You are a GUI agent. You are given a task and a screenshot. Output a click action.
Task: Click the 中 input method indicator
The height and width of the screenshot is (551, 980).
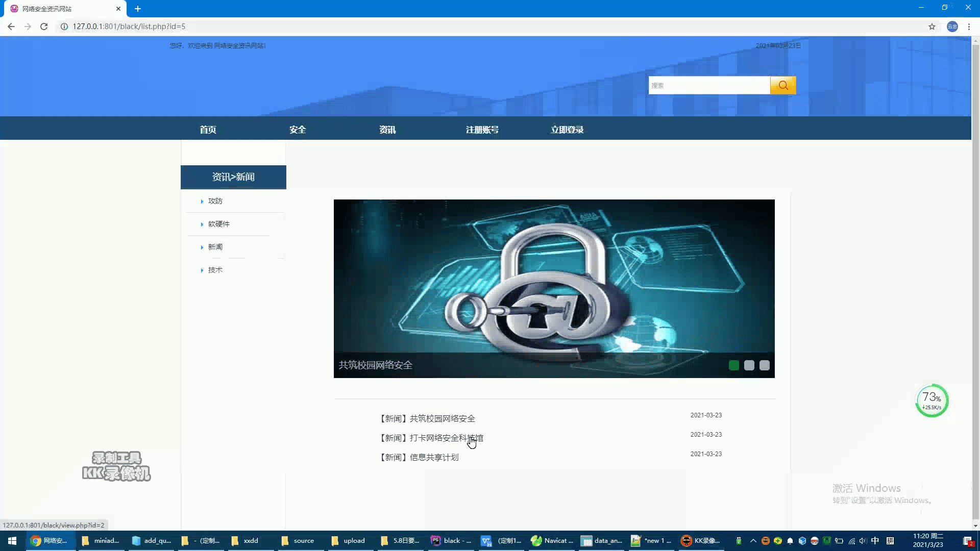click(x=875, y=541)
